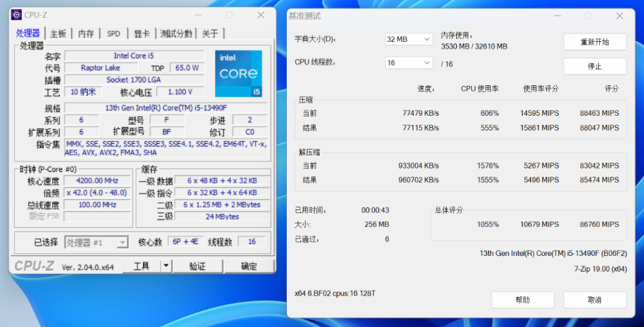
Task: Click the 重新开始 button in benchmark window
Action: 595,42
